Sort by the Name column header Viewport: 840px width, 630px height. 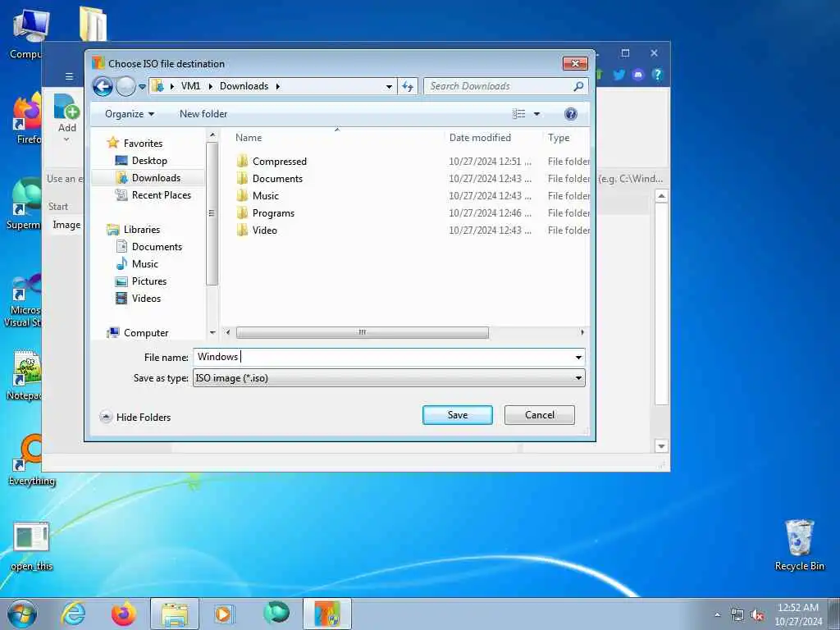[x=249, y=138]
